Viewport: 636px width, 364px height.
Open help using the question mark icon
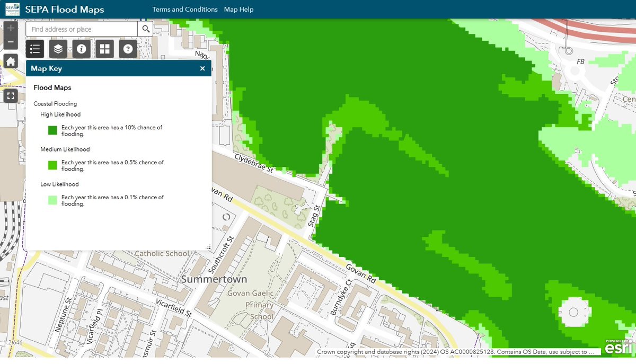(127, 48)
